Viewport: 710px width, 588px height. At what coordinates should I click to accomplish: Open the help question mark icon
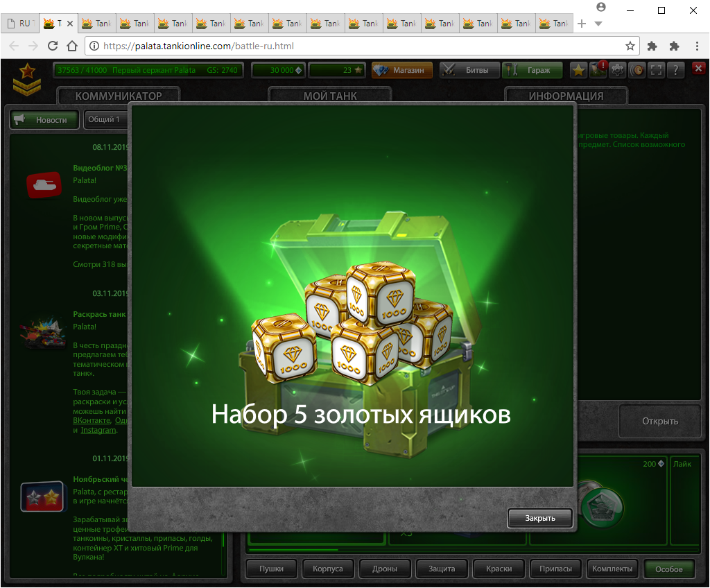pos(675,70)
